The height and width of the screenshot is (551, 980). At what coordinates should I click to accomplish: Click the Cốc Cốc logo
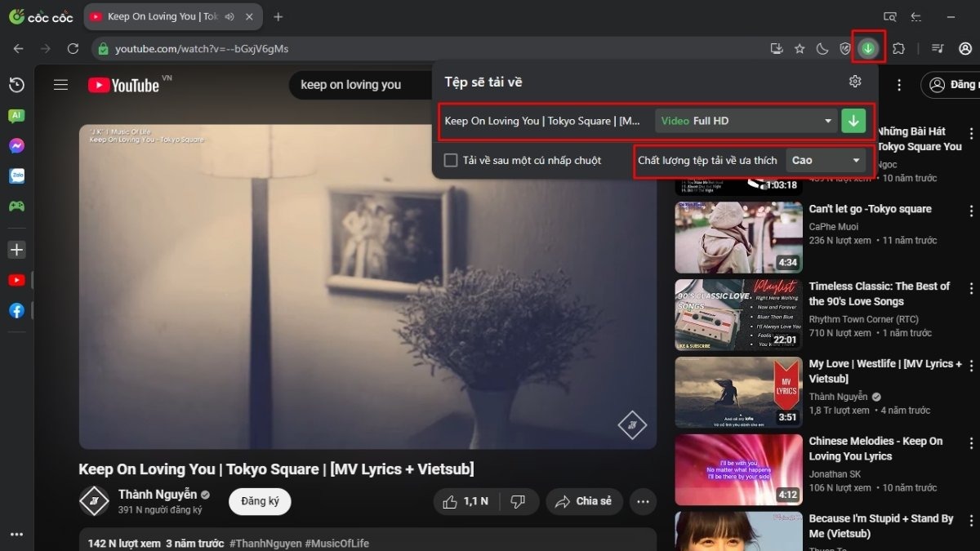point(41,16)
